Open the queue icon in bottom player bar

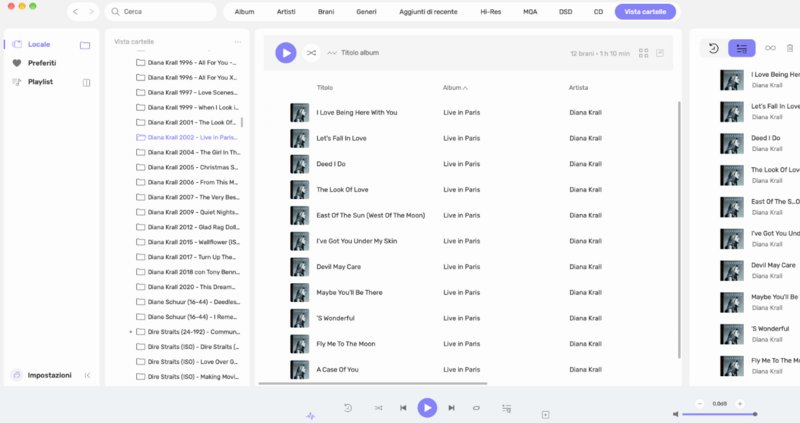point(506,408)
